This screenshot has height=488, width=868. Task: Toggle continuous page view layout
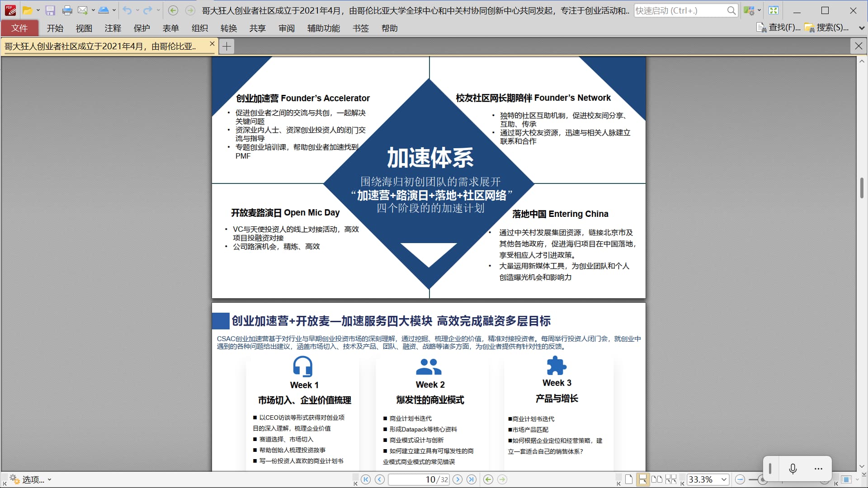642,479
